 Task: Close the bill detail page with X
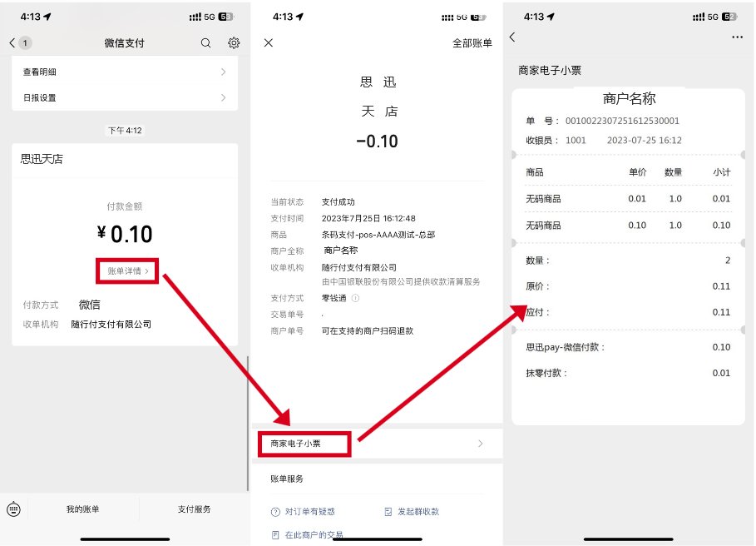269,43
